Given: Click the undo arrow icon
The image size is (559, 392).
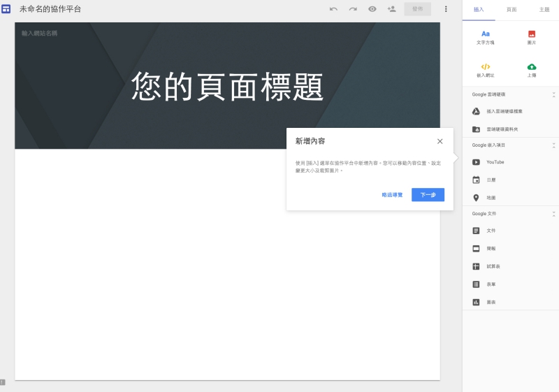Looking at the screenshot, I should (333, 9).
